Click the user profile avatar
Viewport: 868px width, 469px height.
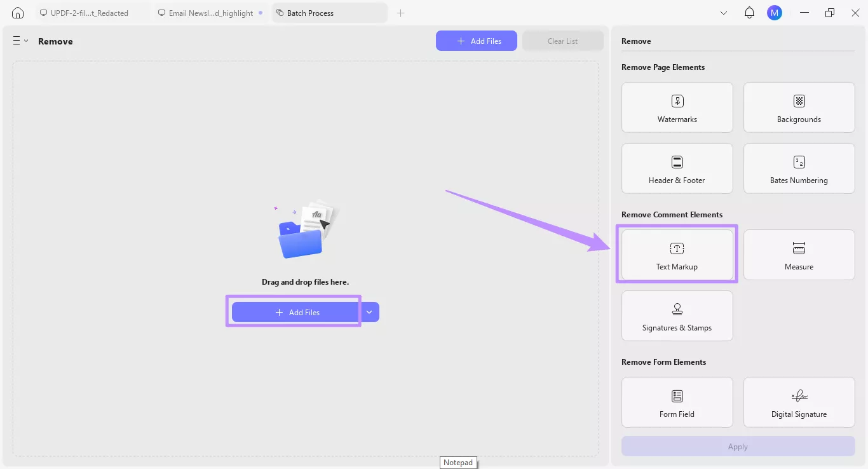[774, 12]
